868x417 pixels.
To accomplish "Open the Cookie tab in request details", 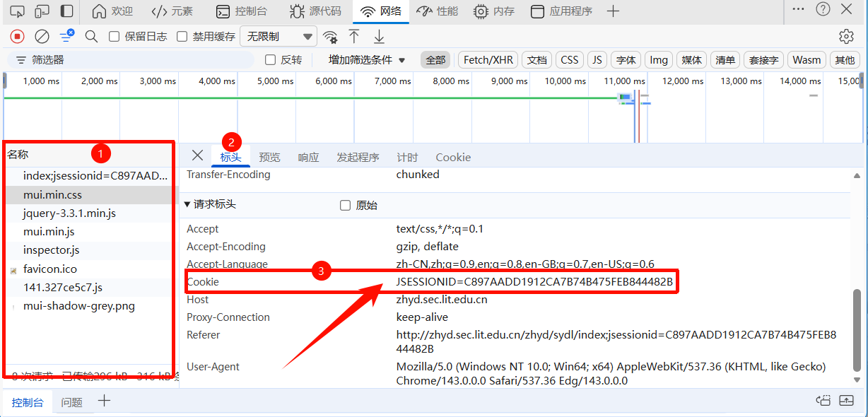I will coord(453,157).
